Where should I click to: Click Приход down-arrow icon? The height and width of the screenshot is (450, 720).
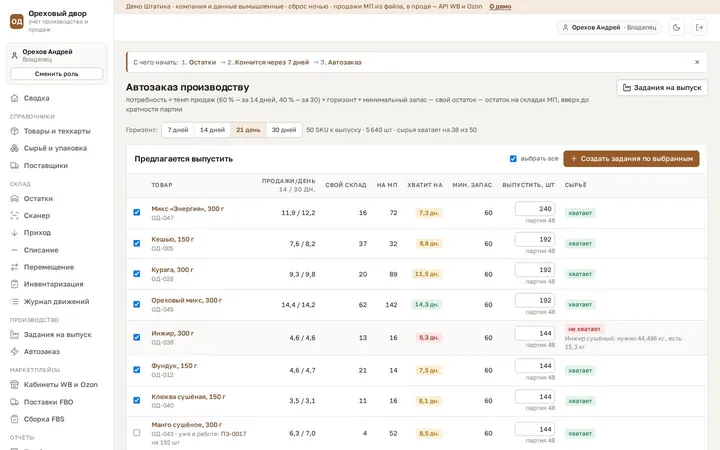pos(15,233)
